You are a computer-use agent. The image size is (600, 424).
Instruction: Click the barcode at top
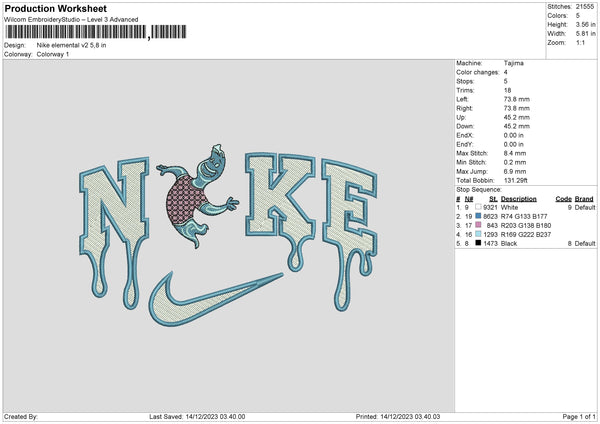(x=96, y=32)
